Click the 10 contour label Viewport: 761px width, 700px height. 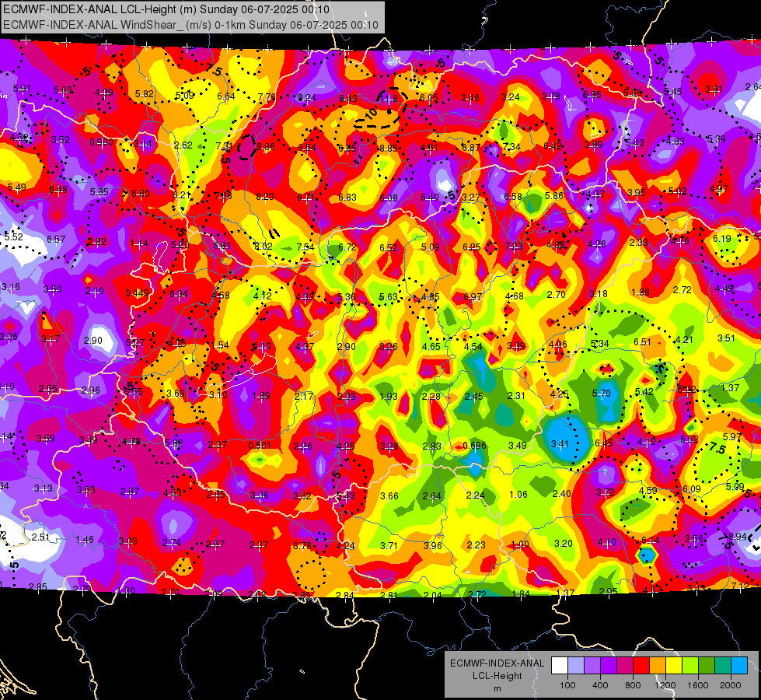372,114
